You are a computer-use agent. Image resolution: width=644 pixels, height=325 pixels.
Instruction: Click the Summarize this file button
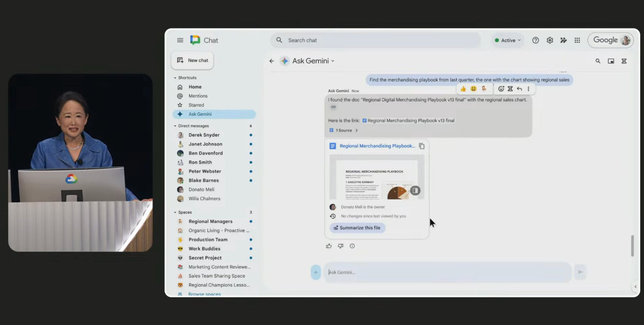357,228
